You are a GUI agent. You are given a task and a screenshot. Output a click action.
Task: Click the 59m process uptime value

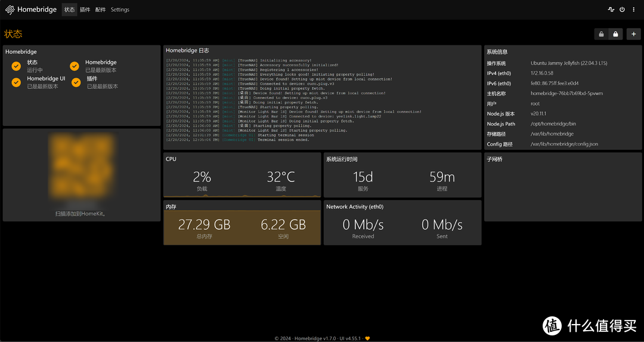pyautogui.click(x=442, y=177)
